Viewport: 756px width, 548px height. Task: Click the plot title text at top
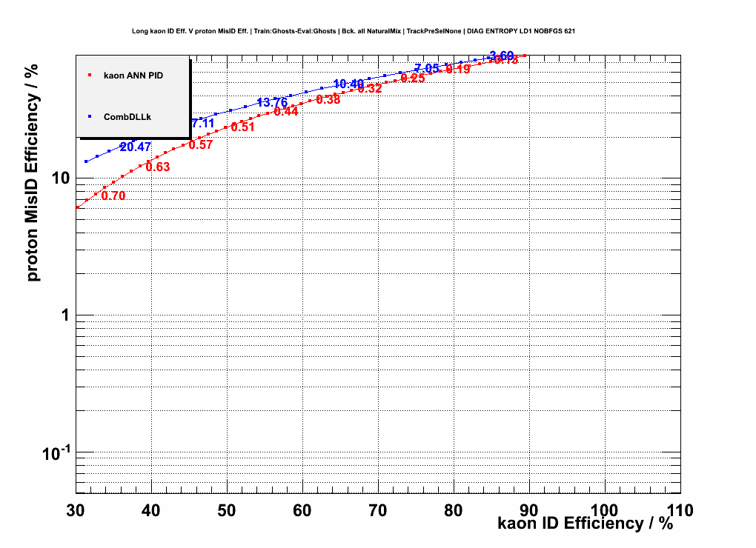(354, 31)
